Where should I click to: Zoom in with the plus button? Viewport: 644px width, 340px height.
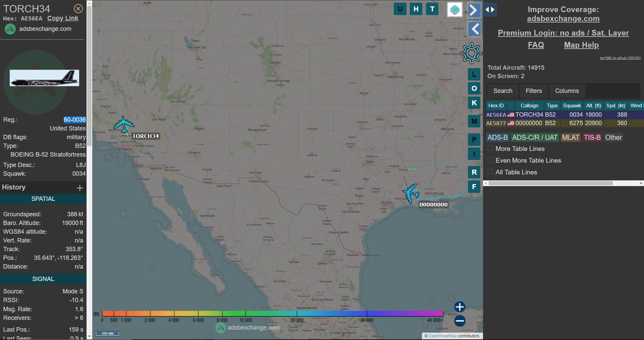coord(460,307)
